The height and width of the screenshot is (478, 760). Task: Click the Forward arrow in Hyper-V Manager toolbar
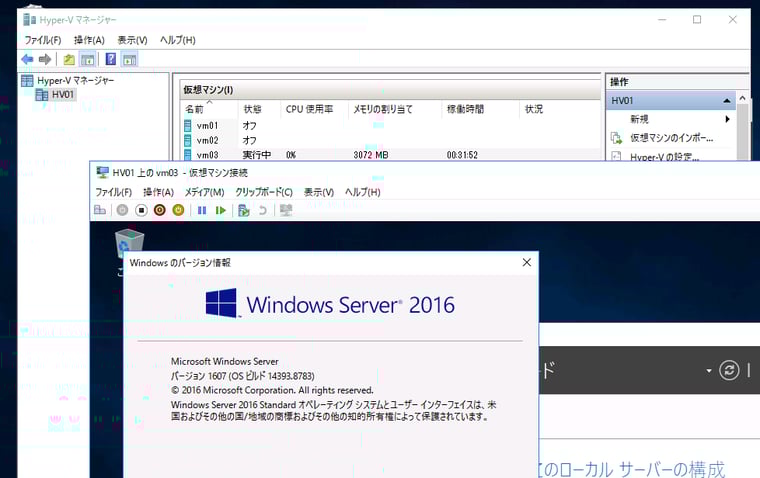click(x=45, y=59)
